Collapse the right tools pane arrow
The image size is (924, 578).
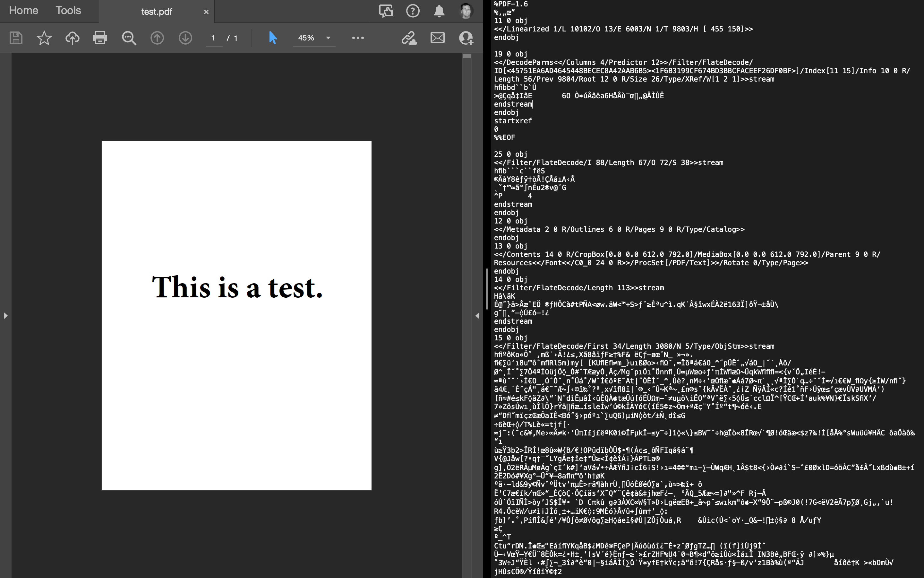[x=477, y=316]
